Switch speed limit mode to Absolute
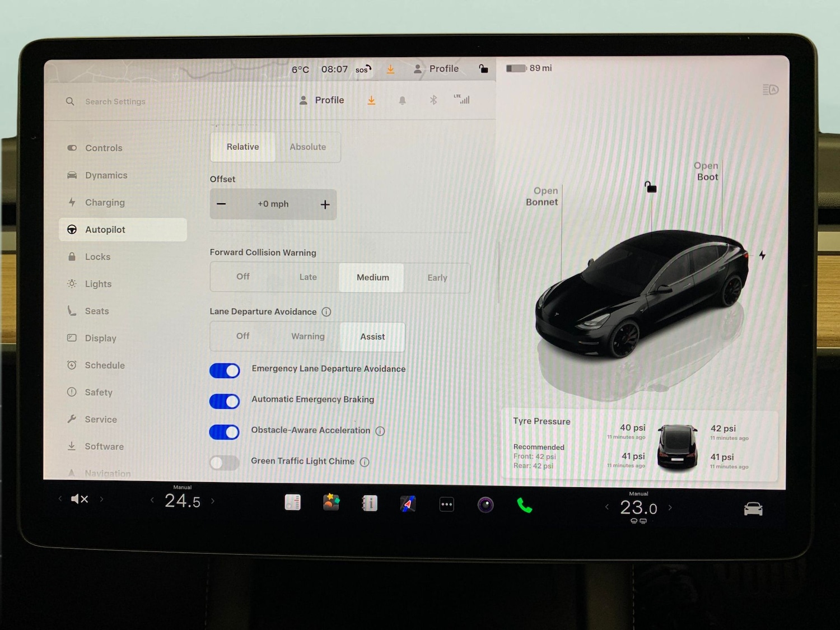The image size is (840, 630). click(307, 147)
